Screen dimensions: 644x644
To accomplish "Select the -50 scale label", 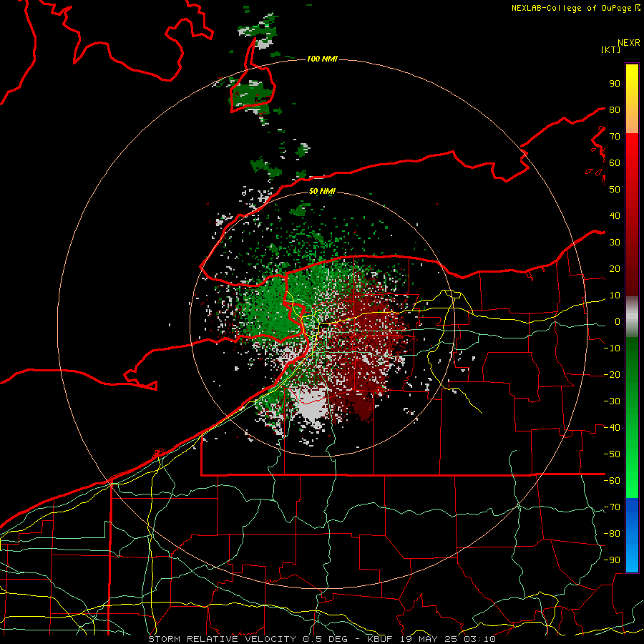I will (612, 454).
